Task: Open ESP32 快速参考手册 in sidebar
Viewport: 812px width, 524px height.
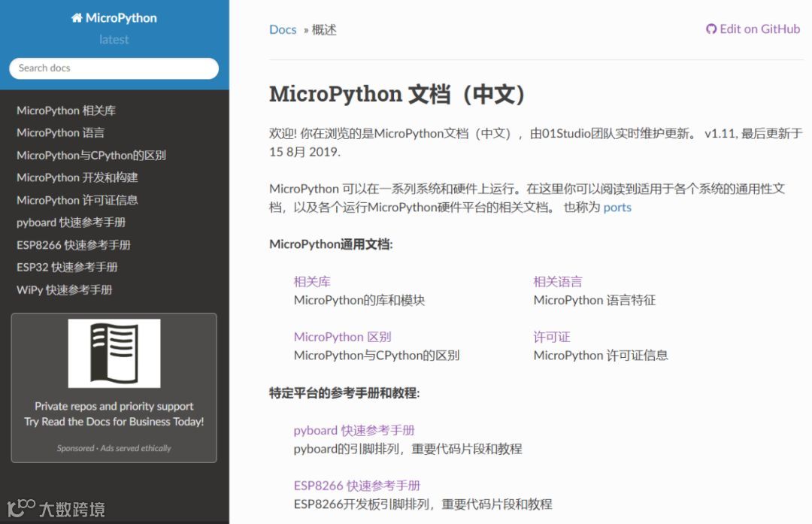Action: (68, 267)
